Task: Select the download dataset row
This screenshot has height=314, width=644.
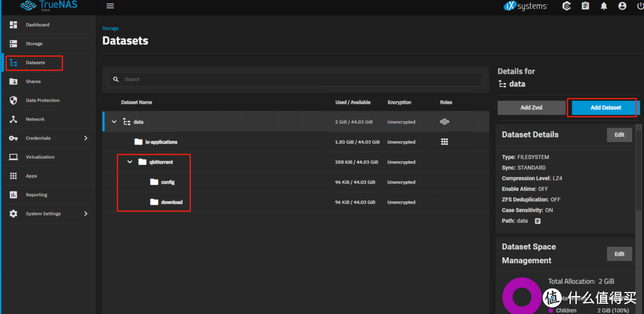Action: coord(172,202)
